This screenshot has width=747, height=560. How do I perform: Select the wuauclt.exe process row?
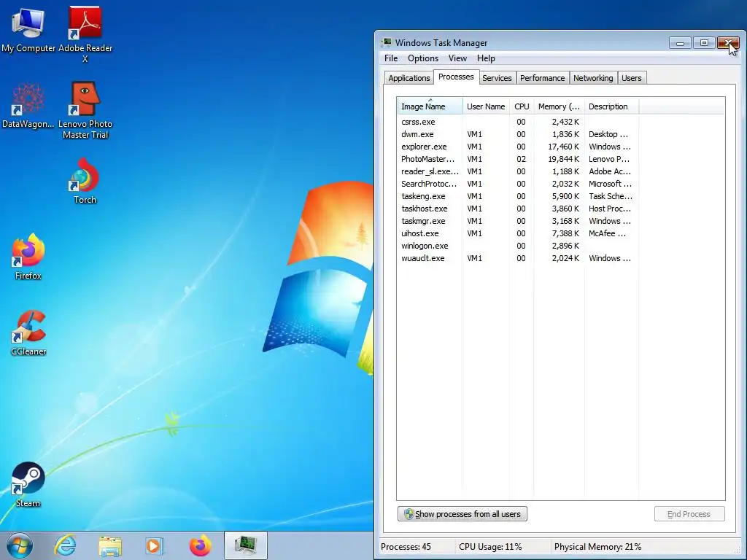click(x=518, y=258)
